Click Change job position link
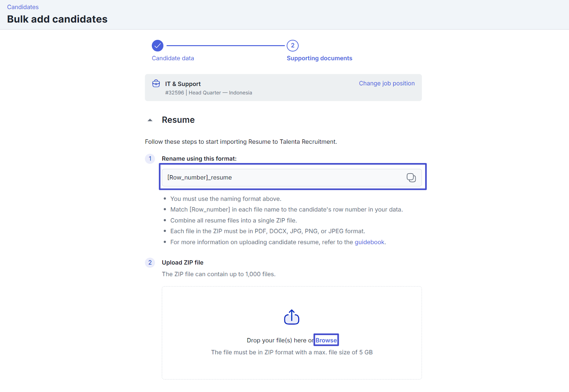 click(x=387, y=83)
